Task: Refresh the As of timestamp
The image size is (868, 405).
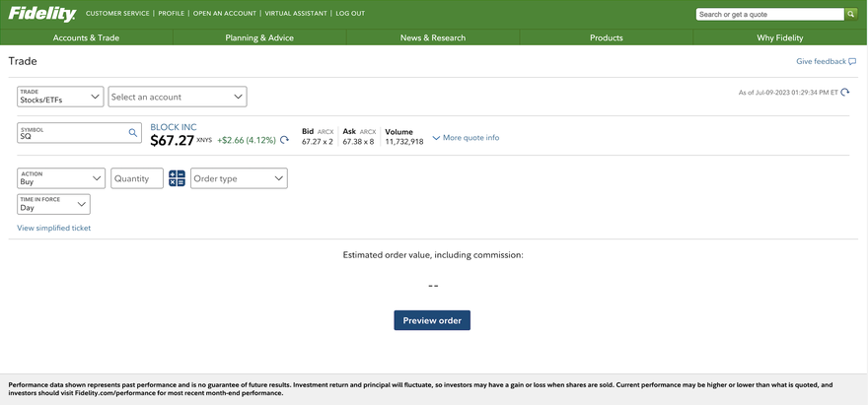Action: point(844,93)
